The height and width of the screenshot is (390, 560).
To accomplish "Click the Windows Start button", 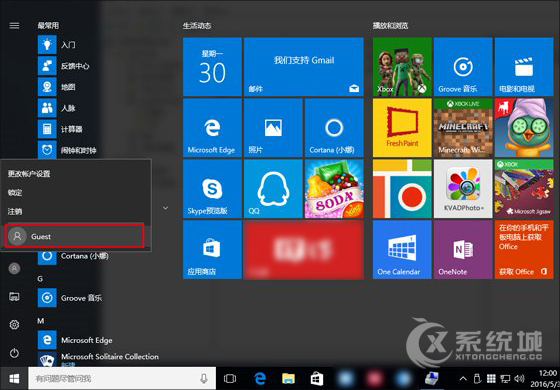I will (14, 379).
